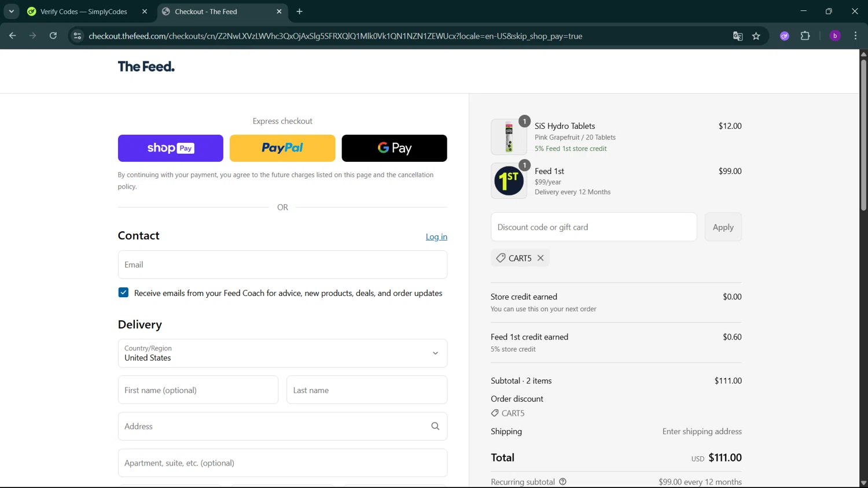Select '$99.00 every 12 months' text
The height and width of the screenshot is (488, 868).
click(x=700, y=482)
